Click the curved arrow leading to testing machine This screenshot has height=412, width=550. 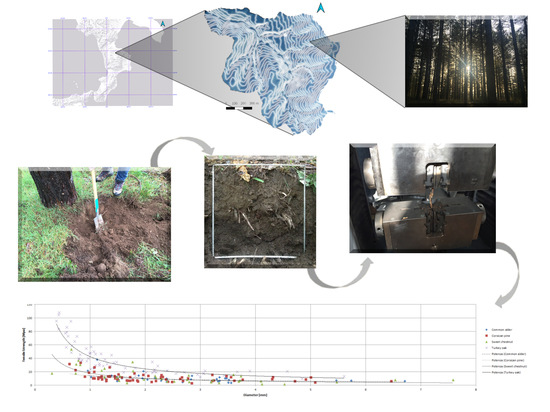click(x=340, y=274)
